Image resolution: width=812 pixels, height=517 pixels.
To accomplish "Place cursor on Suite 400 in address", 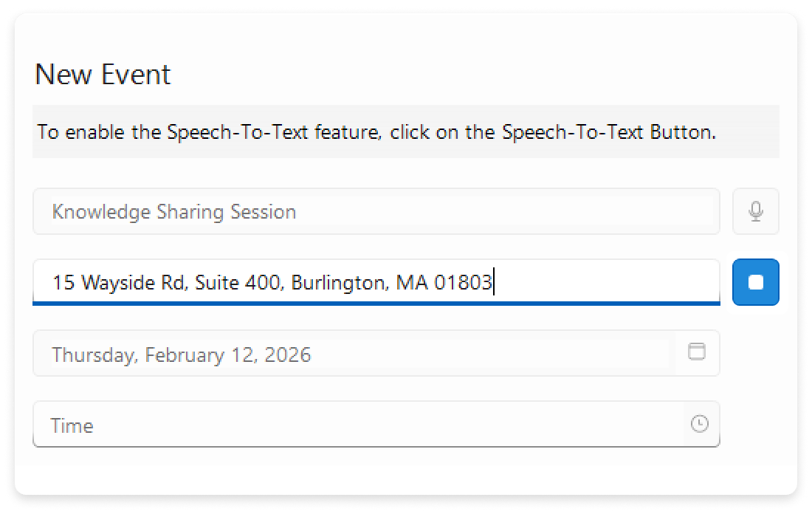I will point(238,283).
